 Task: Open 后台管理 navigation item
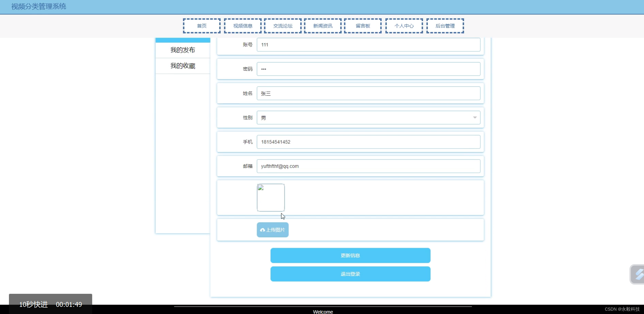(x=445, y=26)
